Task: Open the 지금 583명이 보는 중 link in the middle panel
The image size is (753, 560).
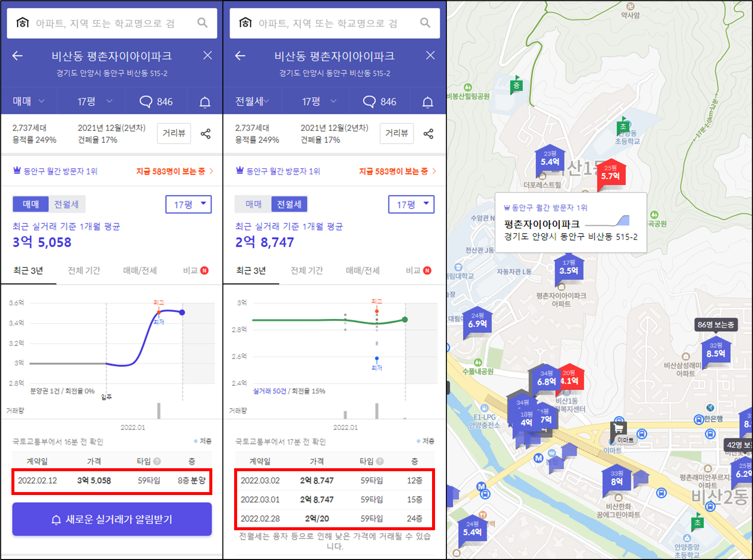Action: click(397, 171)
